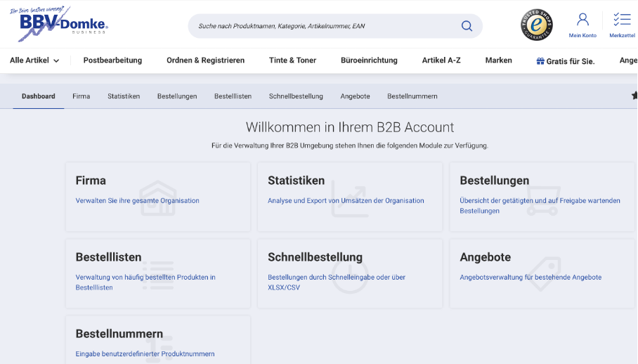This screenshot has height=364, width=638.
Task: Click the clock icon in Schnellbestellung card
Action: 349,275
